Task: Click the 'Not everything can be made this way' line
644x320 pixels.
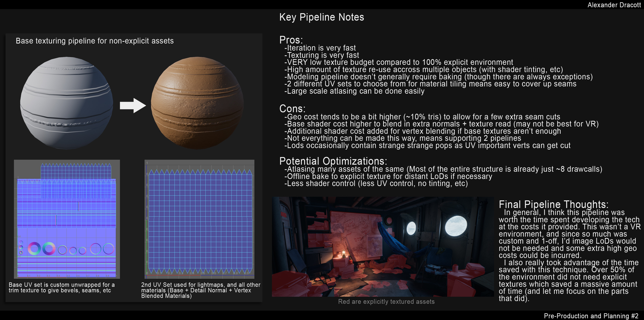Action: point(403,138)
